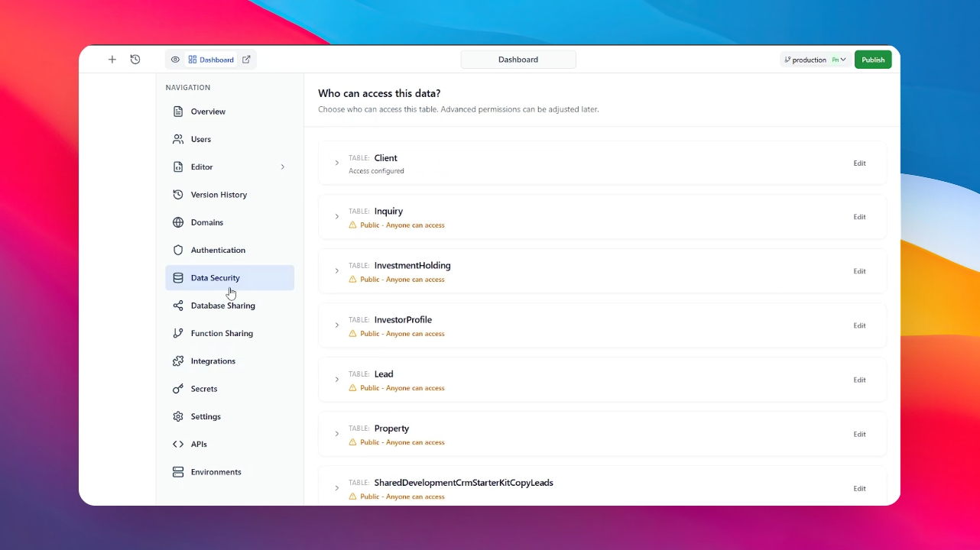Click the plus icon in the top bar
The width and height of the screenshot is (980, 550).
coord(112,60)
